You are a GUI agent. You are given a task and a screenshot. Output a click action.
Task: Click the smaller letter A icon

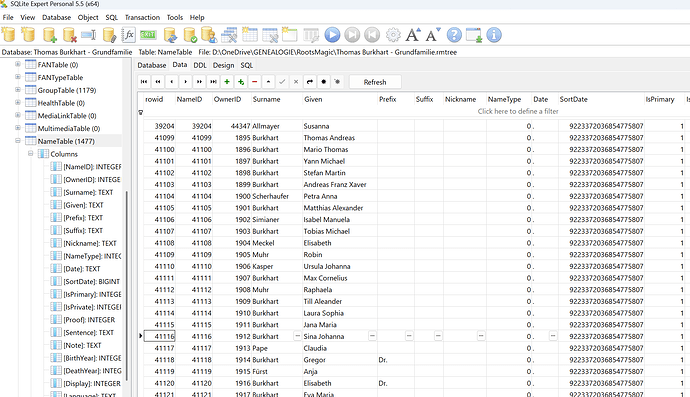pos(433,35)
